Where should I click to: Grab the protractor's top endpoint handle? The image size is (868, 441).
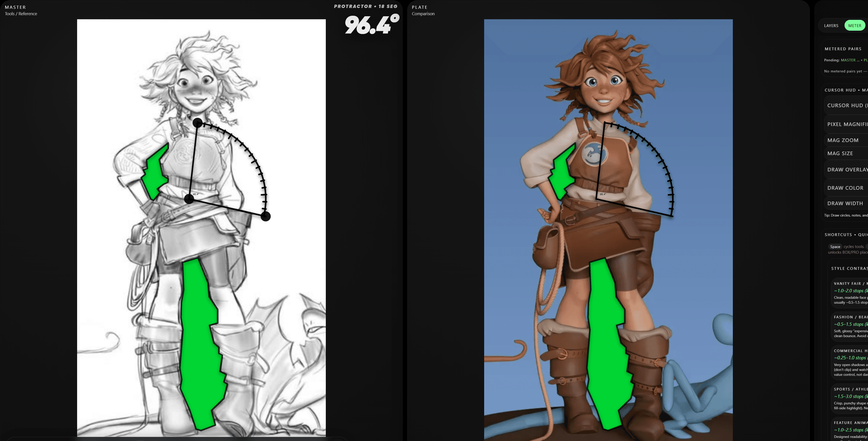pyautogui.click(x=198, y=122)
